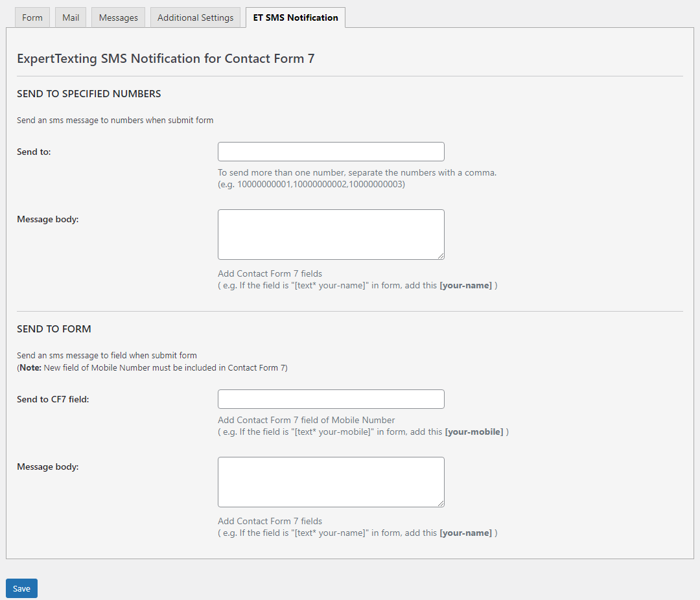Click the bold [your-mobile] example text
The image size is (700, 600).
[x=474, y=432]
